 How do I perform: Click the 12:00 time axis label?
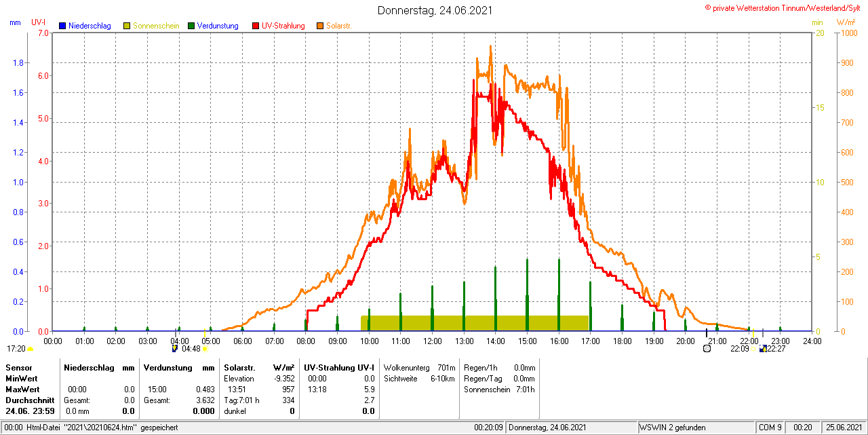point(433,341)
